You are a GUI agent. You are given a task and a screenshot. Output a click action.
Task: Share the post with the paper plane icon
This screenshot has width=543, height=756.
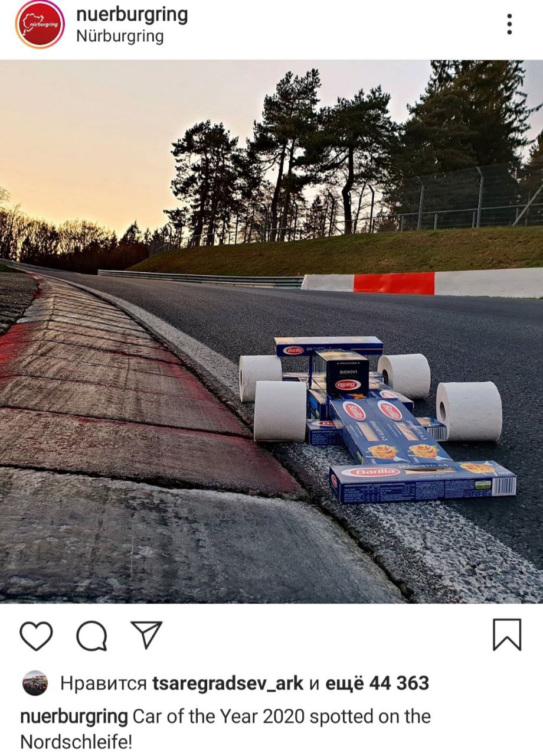coord(146,635)
